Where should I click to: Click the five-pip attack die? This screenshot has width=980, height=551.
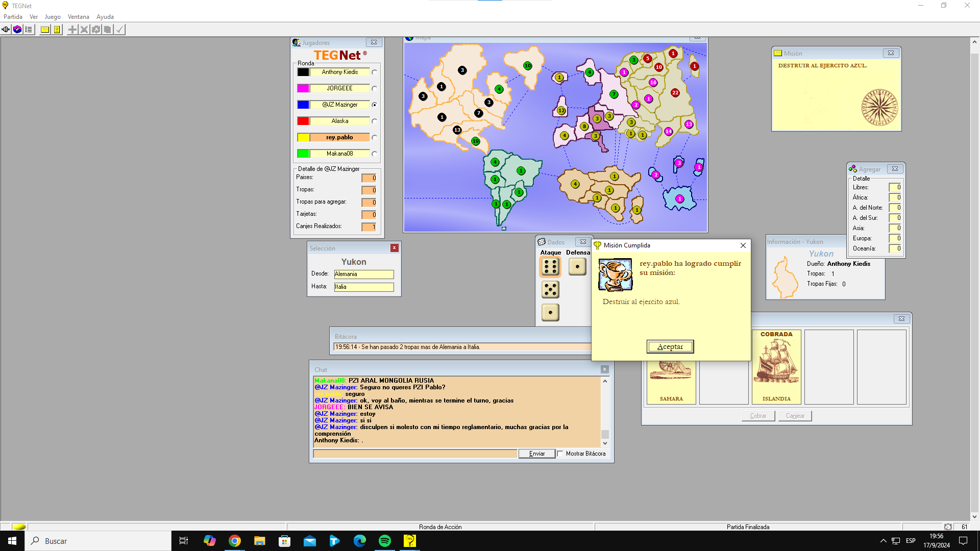tap(550, 290)
